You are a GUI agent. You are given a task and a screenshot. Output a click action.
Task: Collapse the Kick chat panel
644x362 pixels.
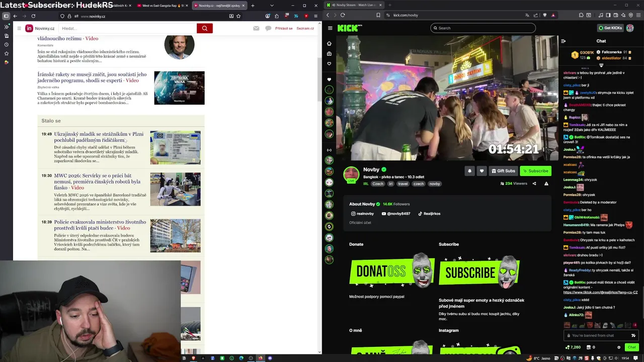[563, 41]
